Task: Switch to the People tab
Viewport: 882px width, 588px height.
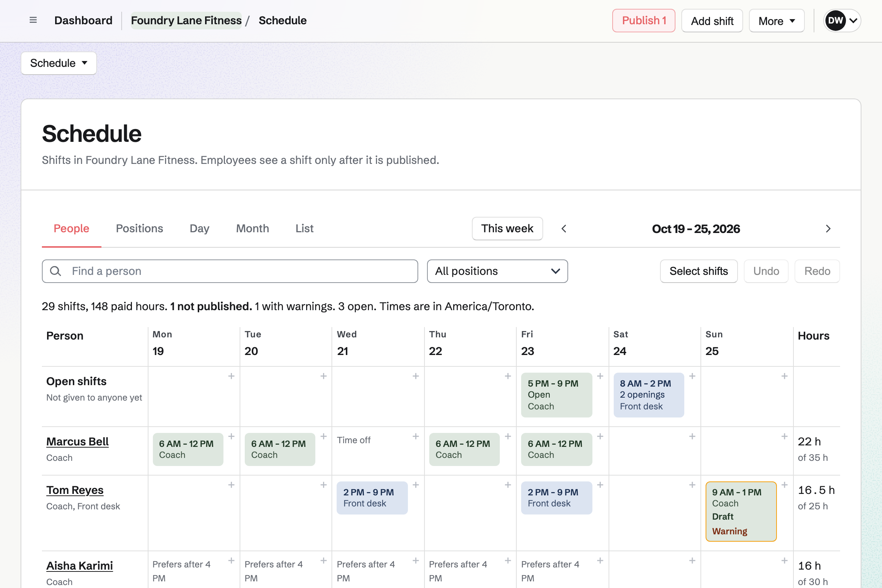Action: tap(71, 228)
